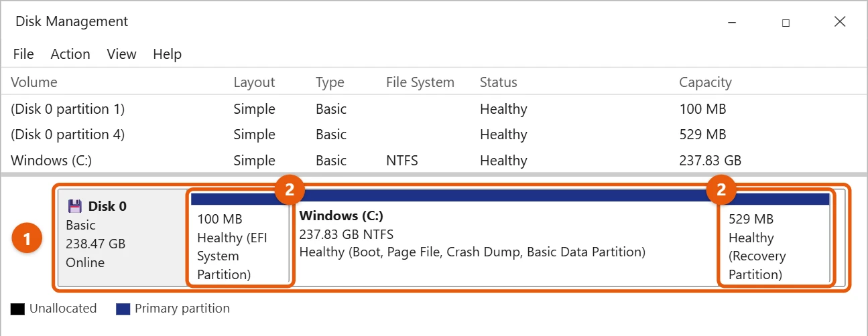Open the Help menu

167,54
